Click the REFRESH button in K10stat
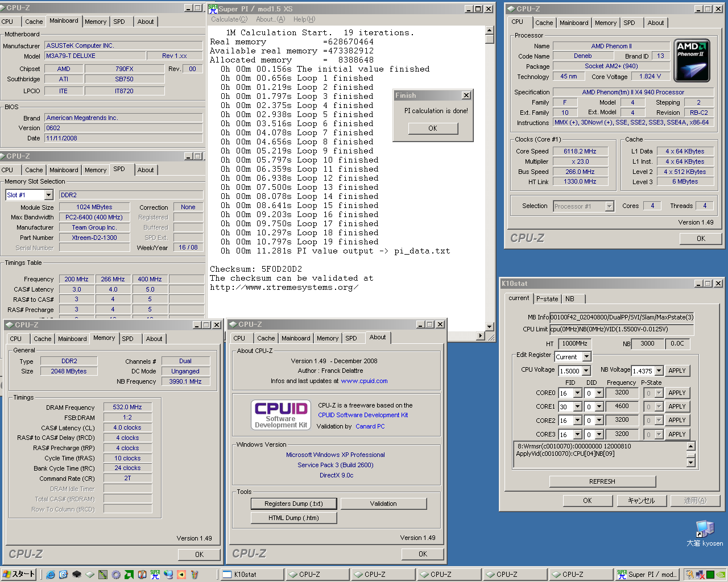 point(602,481)
